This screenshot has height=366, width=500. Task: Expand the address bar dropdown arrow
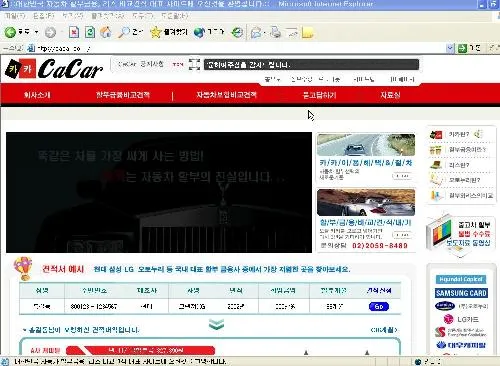(x=450, y=48)
